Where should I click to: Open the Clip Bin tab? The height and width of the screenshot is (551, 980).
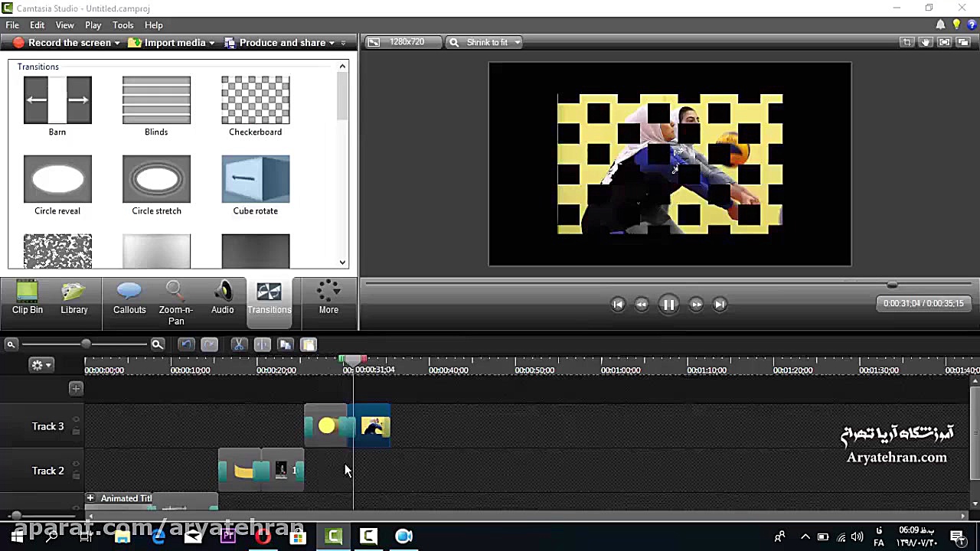coord(28,298)
